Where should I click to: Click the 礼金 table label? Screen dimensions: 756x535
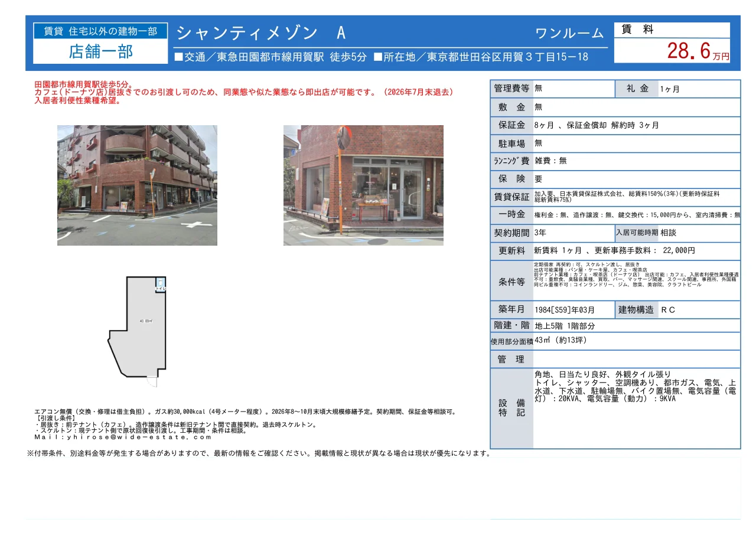(x=636, y=89)
